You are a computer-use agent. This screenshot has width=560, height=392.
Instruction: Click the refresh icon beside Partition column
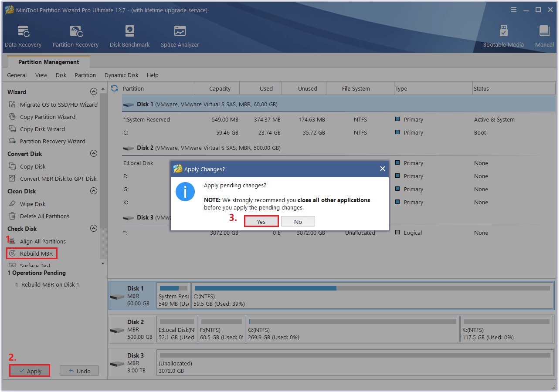pyautogui.click(x=115, y=88)
